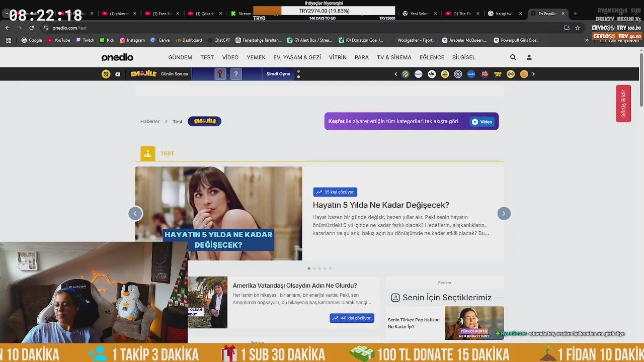Open the YEMEK menu item
644x362 pixels.
256,57
